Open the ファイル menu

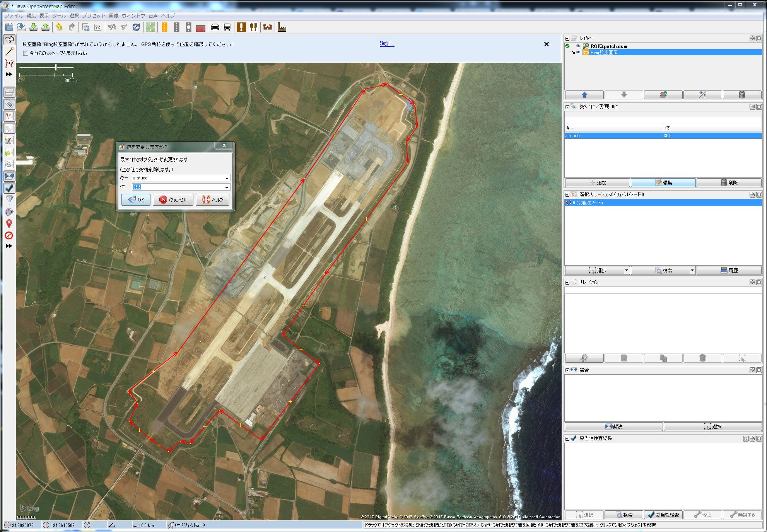click(14, 15)
